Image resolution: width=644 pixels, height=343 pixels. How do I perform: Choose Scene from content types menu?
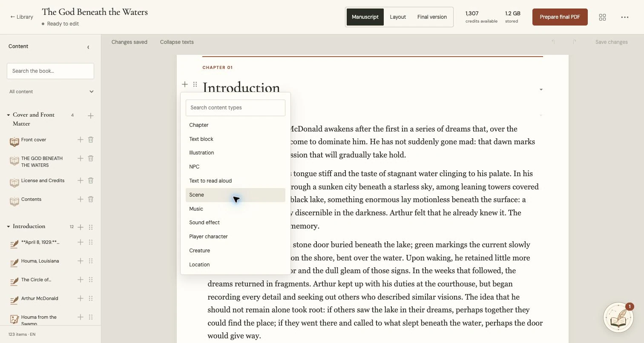tap(236, 195)
